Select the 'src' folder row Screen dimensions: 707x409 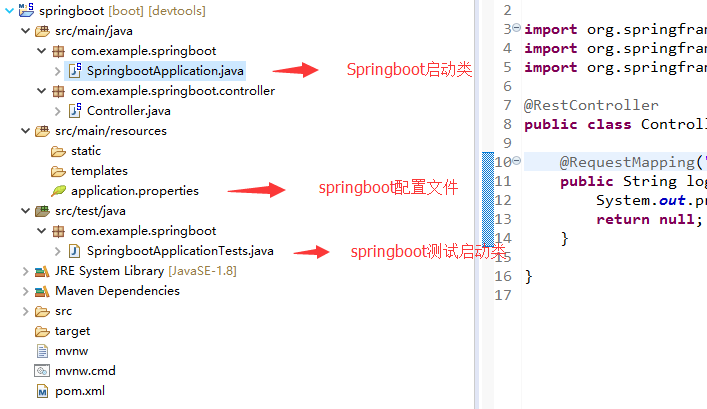coord(63,311)
